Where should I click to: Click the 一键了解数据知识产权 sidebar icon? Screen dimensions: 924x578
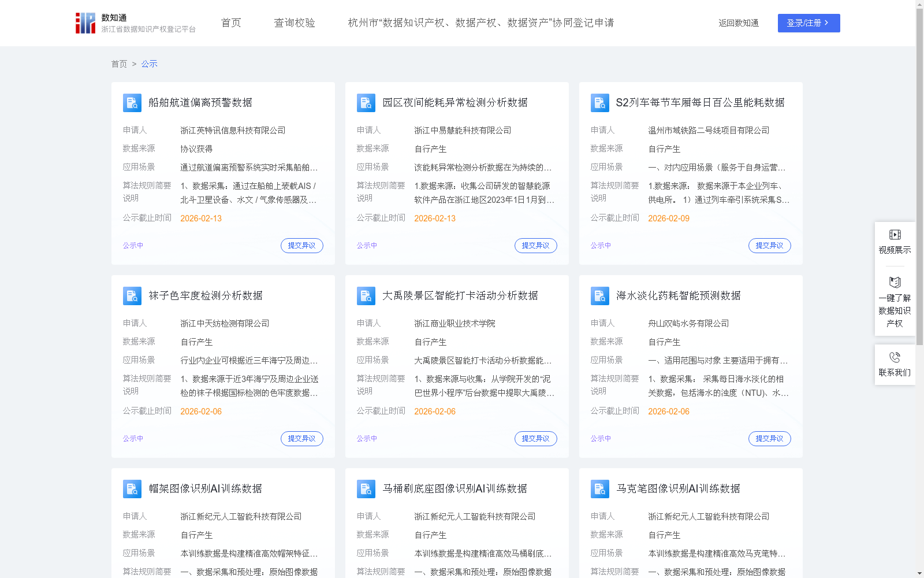point(895,282)
